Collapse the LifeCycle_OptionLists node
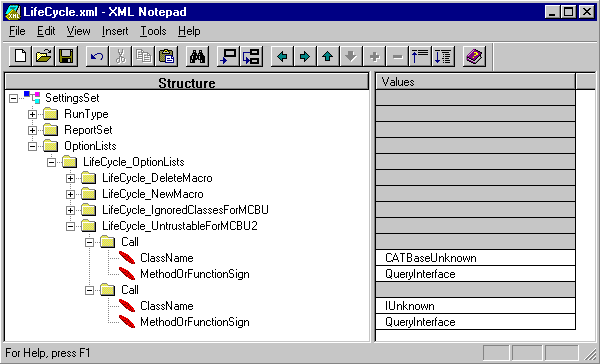Viewport: 600px width, 364px height. point(51,162)
